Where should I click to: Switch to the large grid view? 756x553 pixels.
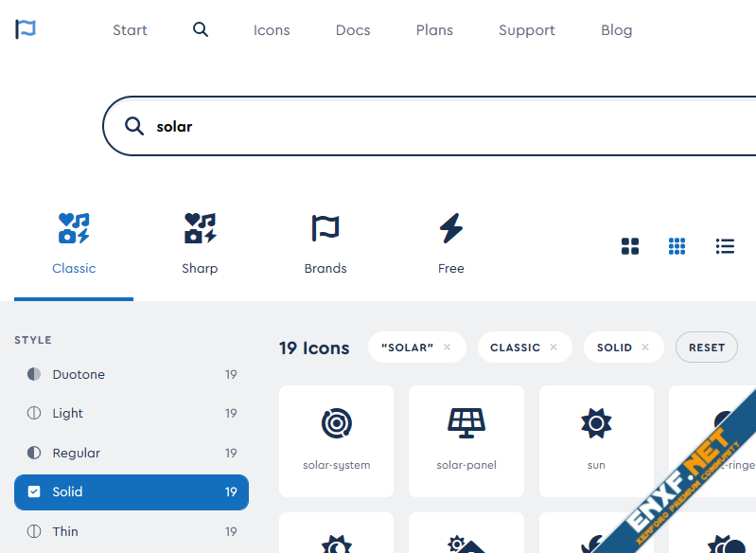click(630, 246)
